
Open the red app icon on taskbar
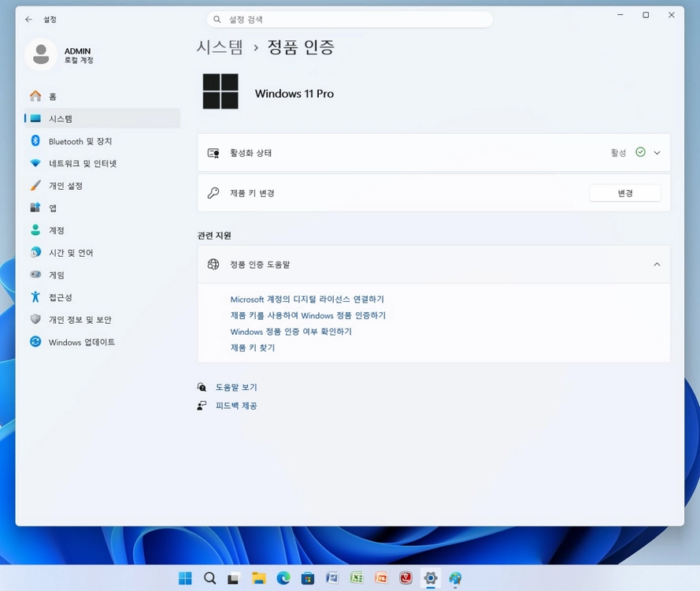(x=406, y=578)
